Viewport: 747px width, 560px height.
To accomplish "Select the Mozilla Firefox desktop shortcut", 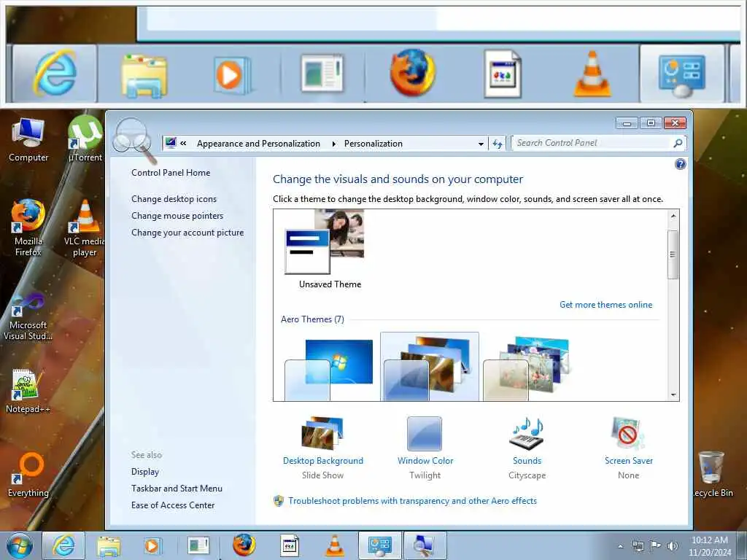I will pos(28,227).
